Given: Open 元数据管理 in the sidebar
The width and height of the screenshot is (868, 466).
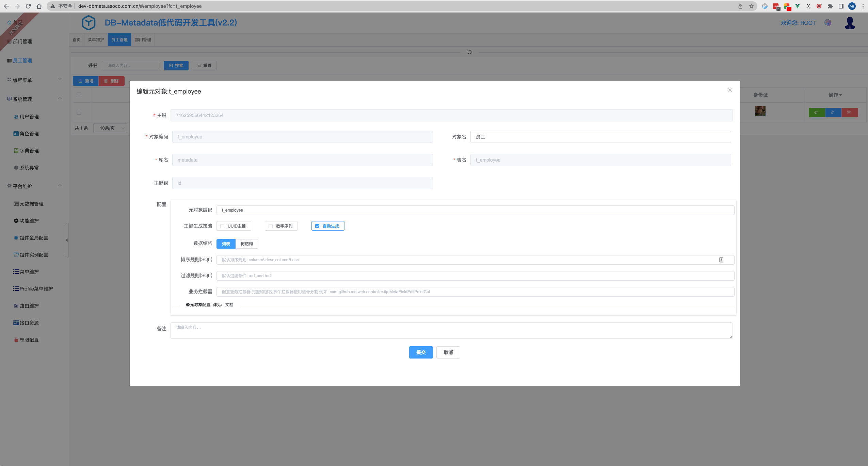Looking at the screenshot, I should click(31, 204).
